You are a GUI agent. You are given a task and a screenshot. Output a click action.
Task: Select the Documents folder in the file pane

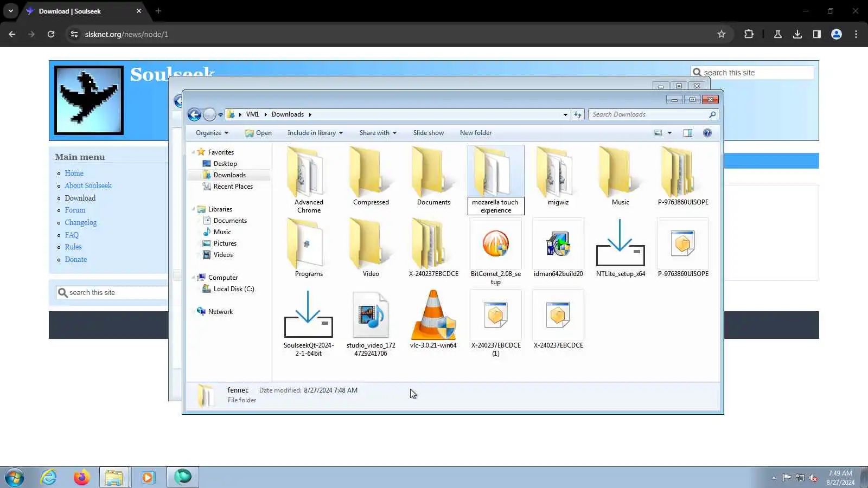pyautogui.click(x=433, y=177)
